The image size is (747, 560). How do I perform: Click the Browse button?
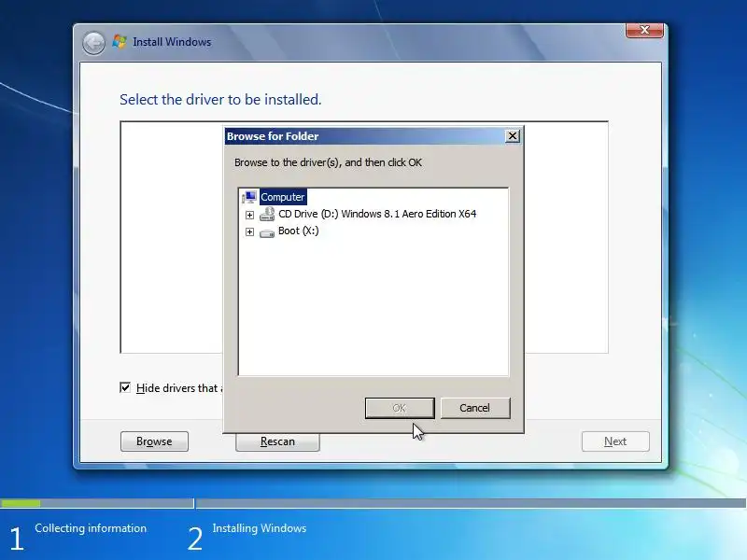pyautogui.click(x=154, y=441)
